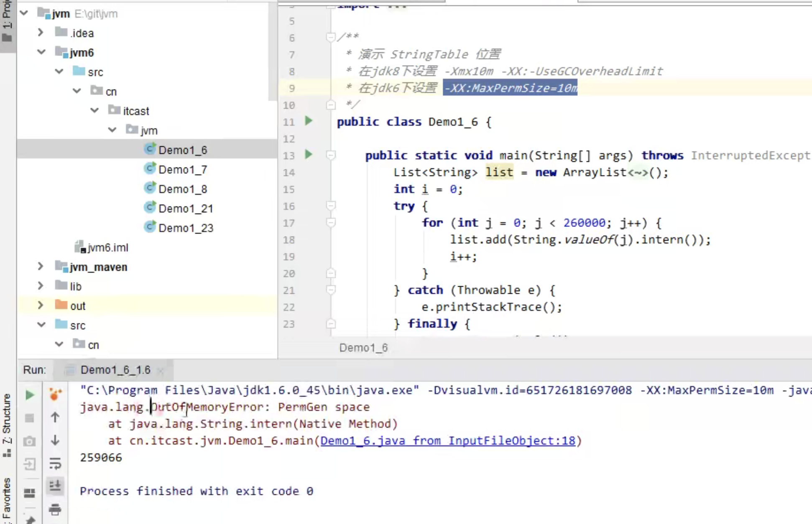812x524 pixels.
Task: Open the Structure tool window tab
Action: pos(7,424)
